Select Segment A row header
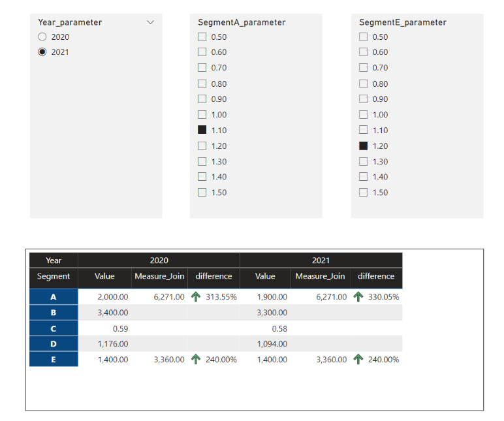Image resolution: width=504 pixels, height=421 pixels. (x=54, y=297)
